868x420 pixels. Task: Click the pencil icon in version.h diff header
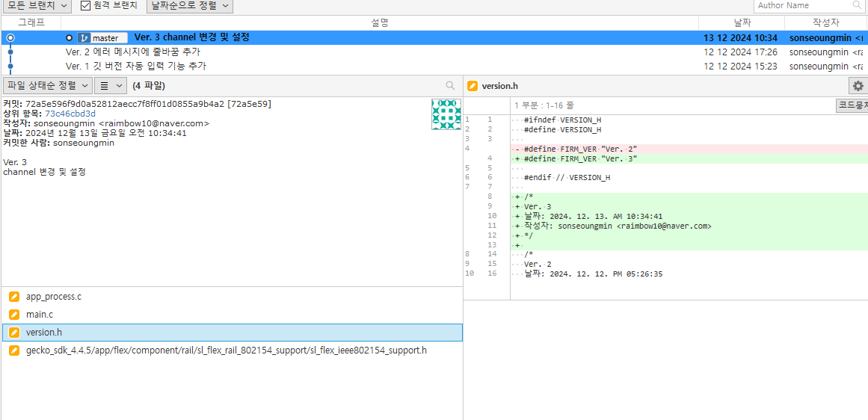pyautogui.click(x=473, y=86)
